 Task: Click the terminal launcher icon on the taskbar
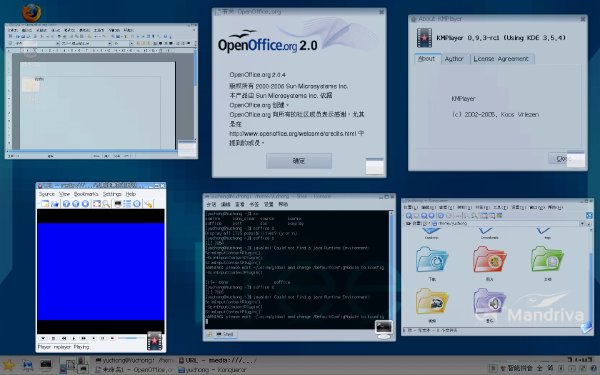point(46,365)
